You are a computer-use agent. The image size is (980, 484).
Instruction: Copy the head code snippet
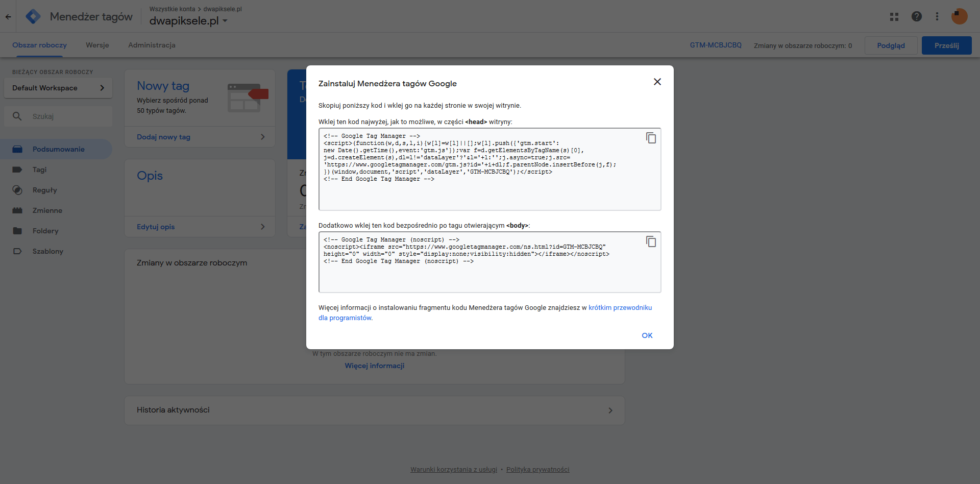pos(651,138)
